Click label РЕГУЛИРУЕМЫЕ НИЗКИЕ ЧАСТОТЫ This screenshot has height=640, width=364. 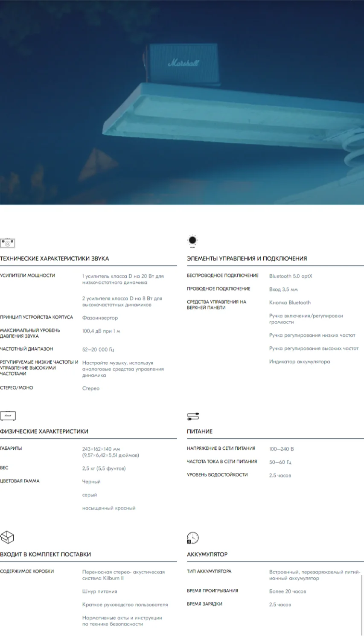click(x=39, y=368)
